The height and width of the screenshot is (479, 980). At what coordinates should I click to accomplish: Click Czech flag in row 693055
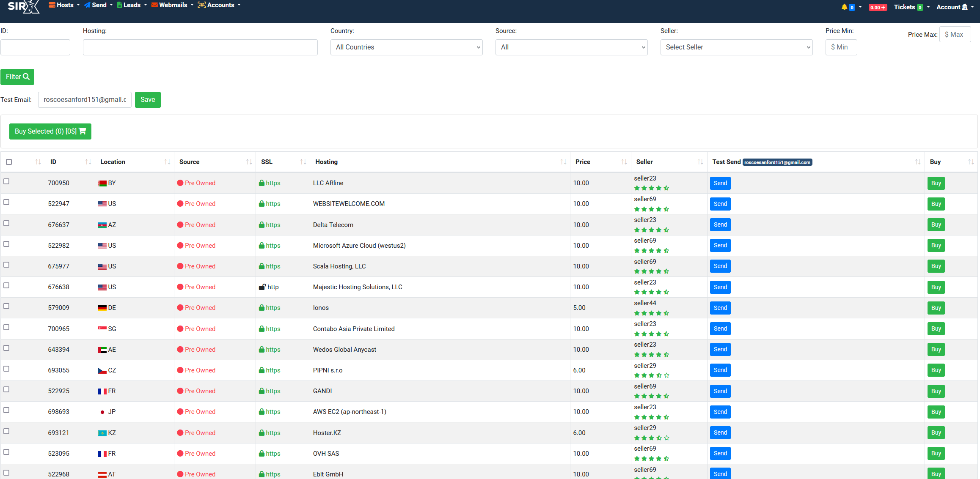[x=102, y=371]
